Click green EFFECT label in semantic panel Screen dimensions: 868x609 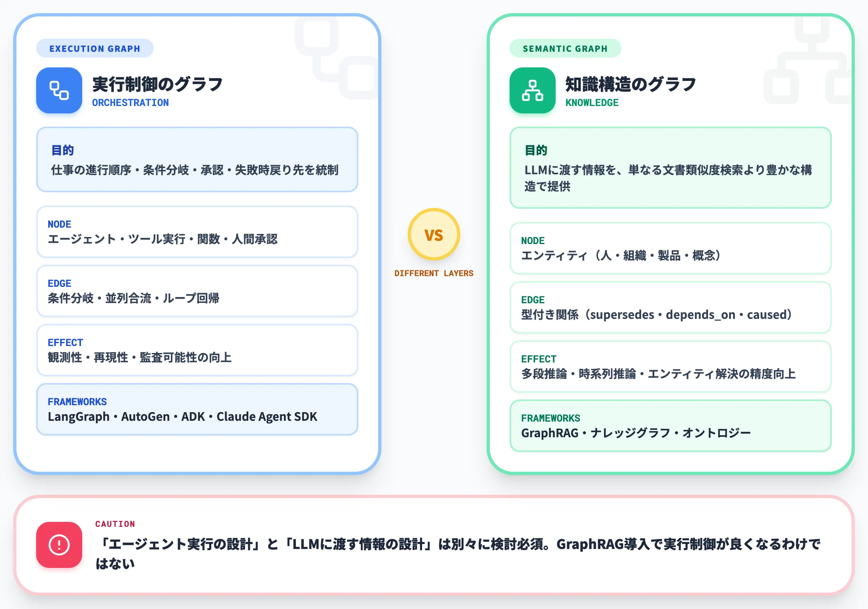tap(539, 359)
